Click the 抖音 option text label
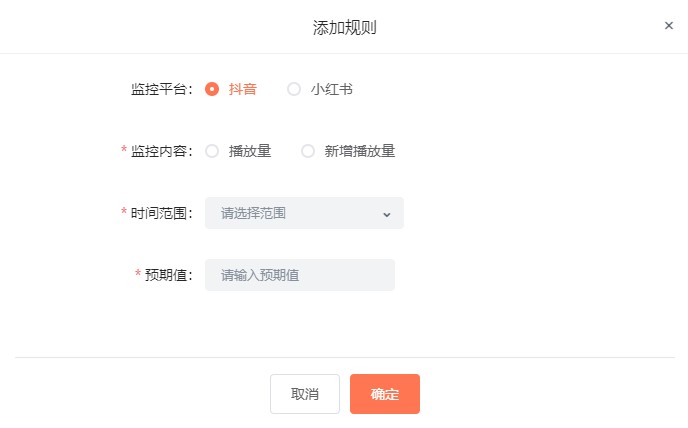The height and width of the screenshot is (428, 688). pyautogui.click(x=243, y=89)
